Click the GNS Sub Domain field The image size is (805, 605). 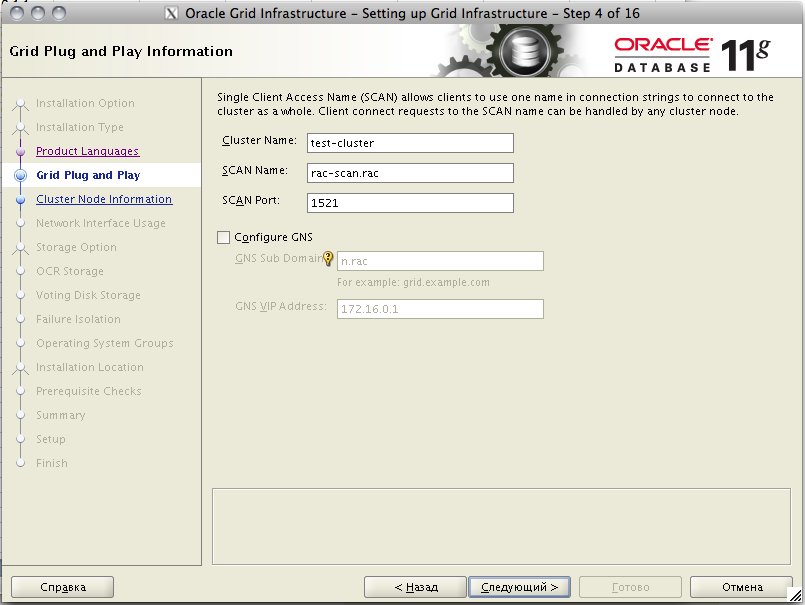[x=440, y=261]
